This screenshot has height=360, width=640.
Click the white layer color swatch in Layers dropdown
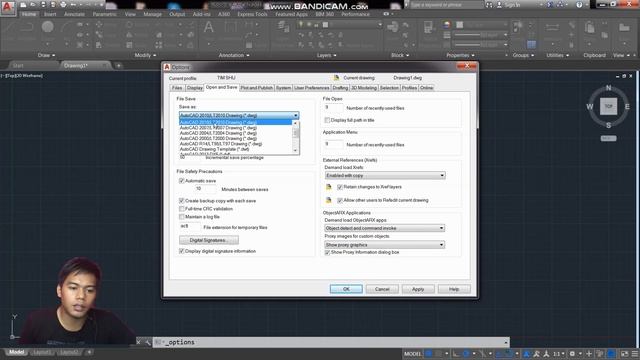pos(325,25)
